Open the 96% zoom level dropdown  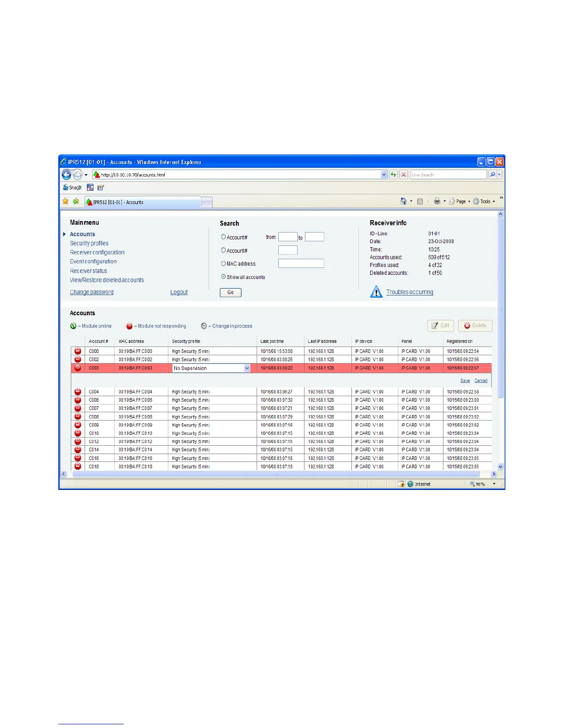click(494, 484)
